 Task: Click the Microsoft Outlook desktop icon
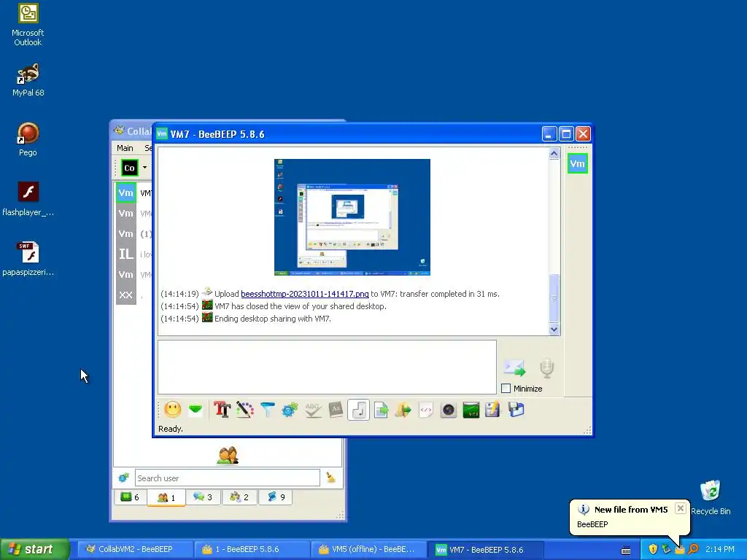(28, 25)
